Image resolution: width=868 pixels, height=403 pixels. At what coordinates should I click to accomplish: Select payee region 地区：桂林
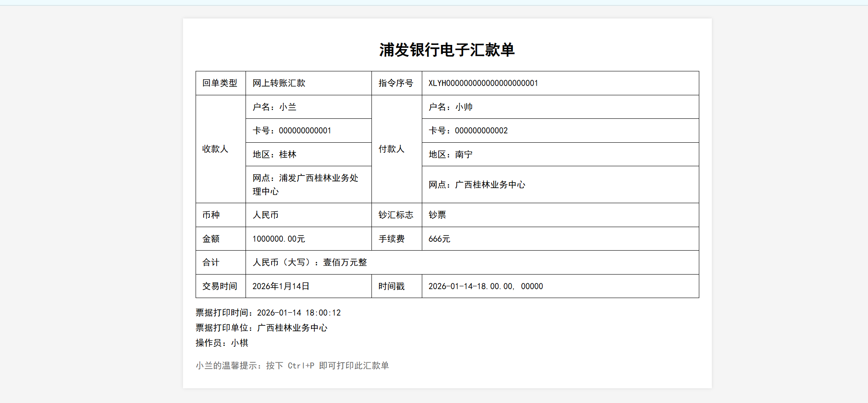coord(309,154)
